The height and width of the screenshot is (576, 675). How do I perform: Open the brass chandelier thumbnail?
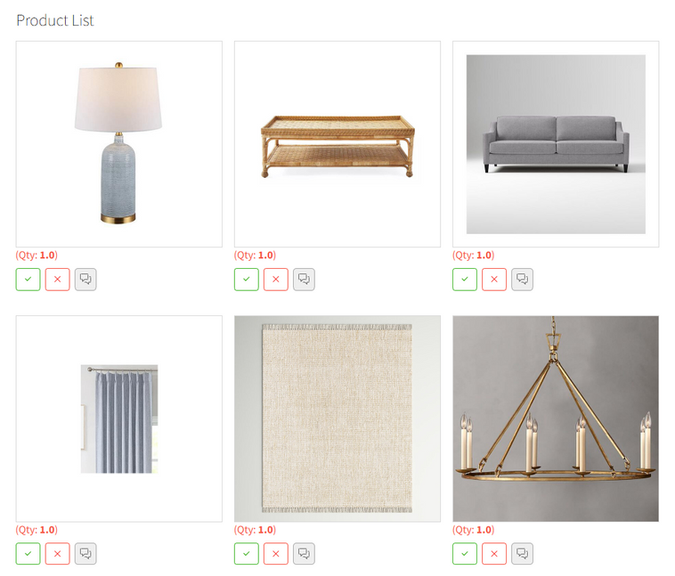[x=556, y=419]
